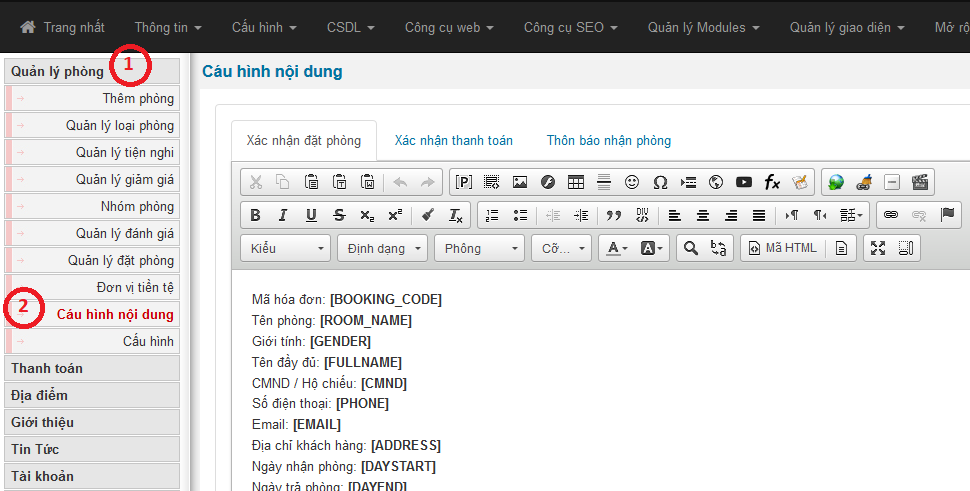This screenshot has width=970, height=491.
Task: Toggle bold formatting
Action: tap(255, 215)
